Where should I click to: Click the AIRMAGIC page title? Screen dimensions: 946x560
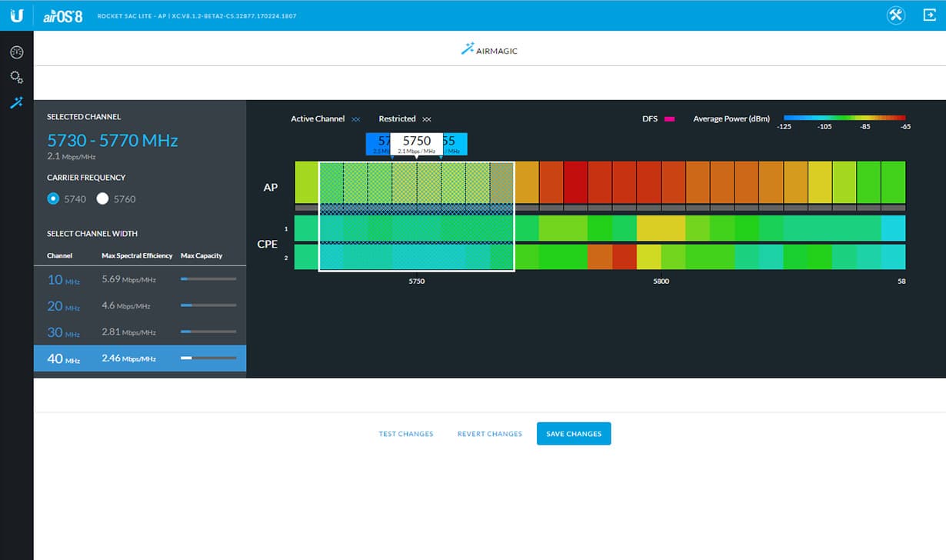pyautogui.click(x=498, y=51)
